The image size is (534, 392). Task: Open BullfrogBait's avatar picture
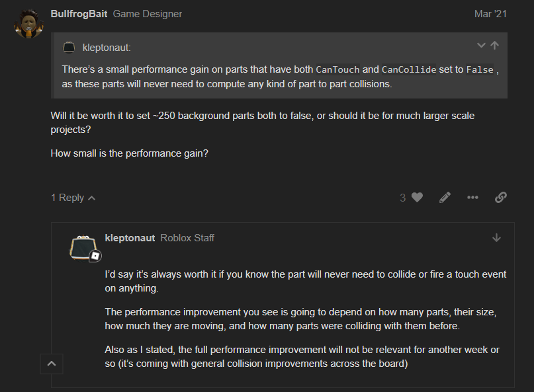click(28, 24)
